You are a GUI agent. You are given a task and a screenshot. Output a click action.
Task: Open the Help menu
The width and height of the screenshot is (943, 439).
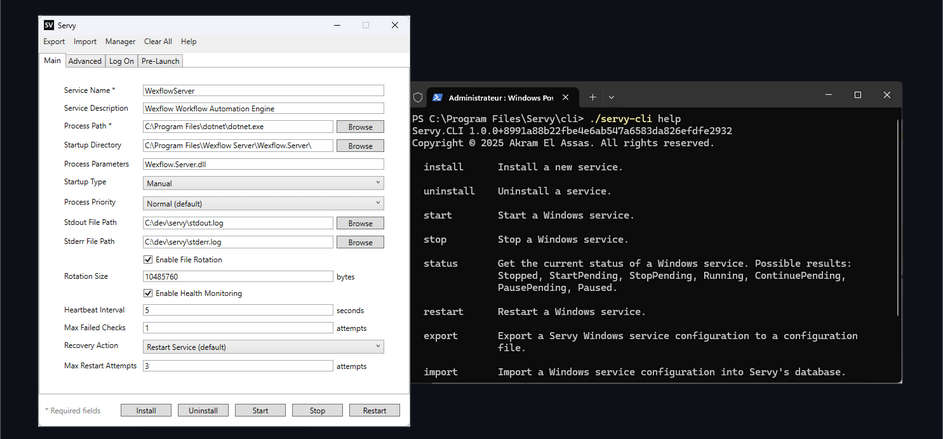coord(189,41)
